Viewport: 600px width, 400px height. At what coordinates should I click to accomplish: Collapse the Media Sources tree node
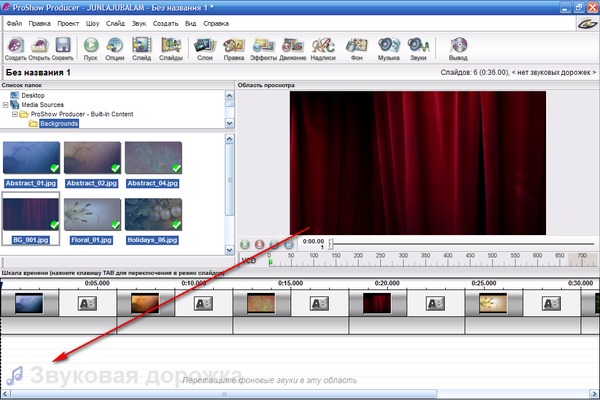(5, 104)
